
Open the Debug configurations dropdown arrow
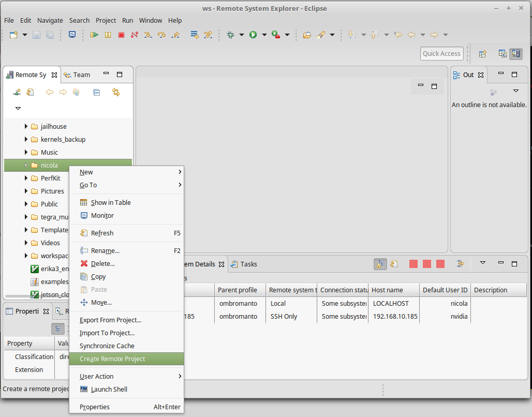coord(242,35)
